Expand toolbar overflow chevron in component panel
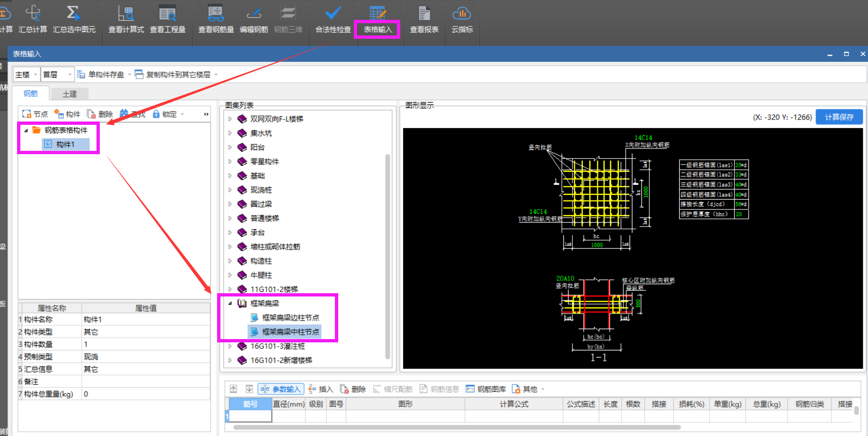Image resolution: width=868 pixels, height=436 pixels. (x=206, y=114)
